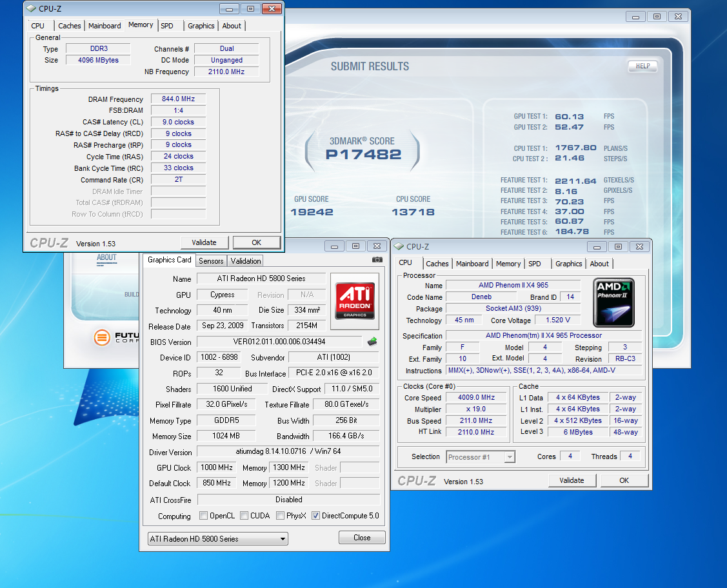The height and width of the screenshot is (588, 727).
Task: Open the ABOUT link in 3DMark window
Action: 106,258
